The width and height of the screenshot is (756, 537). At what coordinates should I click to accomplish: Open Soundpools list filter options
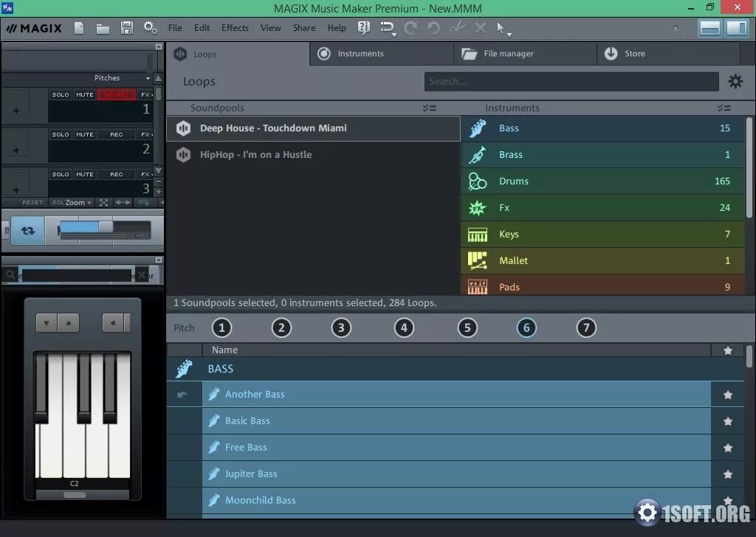[x=429, y=108]
